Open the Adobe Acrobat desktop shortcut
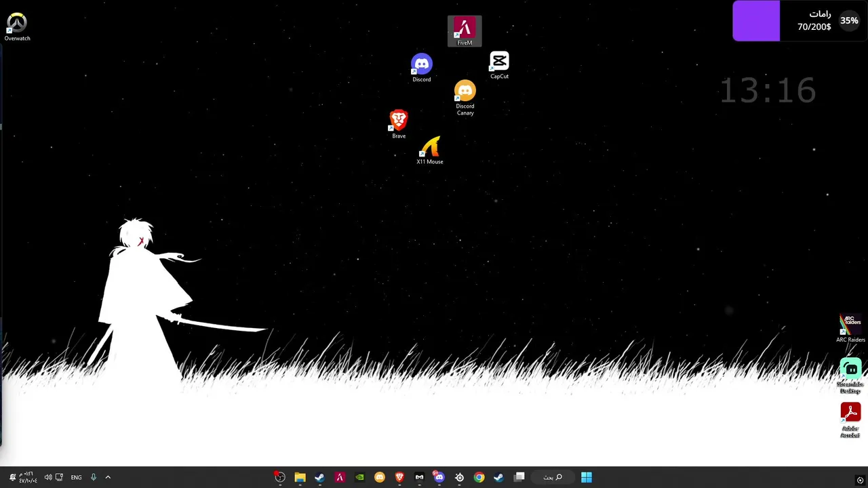The width and height of the screenshot is (868, 488). pyautogui.click(x=850, y=421)
